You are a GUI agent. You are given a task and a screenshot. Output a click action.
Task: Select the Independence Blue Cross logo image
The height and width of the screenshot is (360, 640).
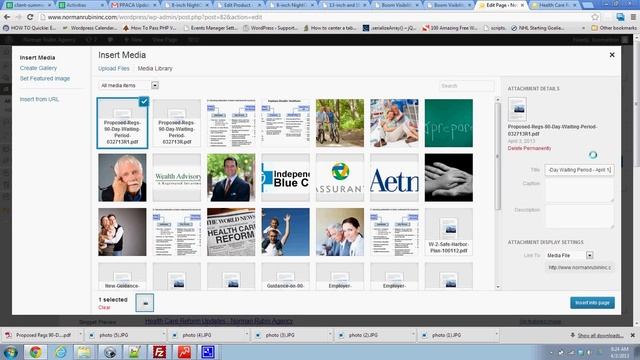tap(285, 178)
